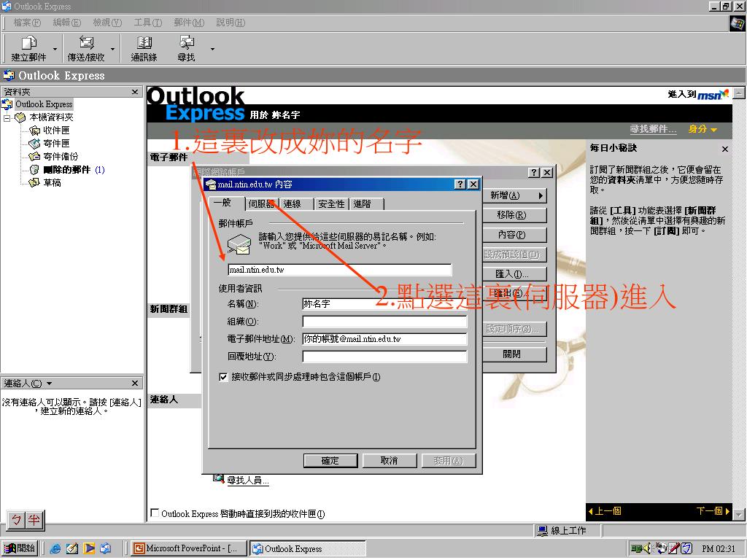This screenshot has height=560, width=747.
Task: Launch Internet Explorer from quick launch
Action: coord(55,548)
